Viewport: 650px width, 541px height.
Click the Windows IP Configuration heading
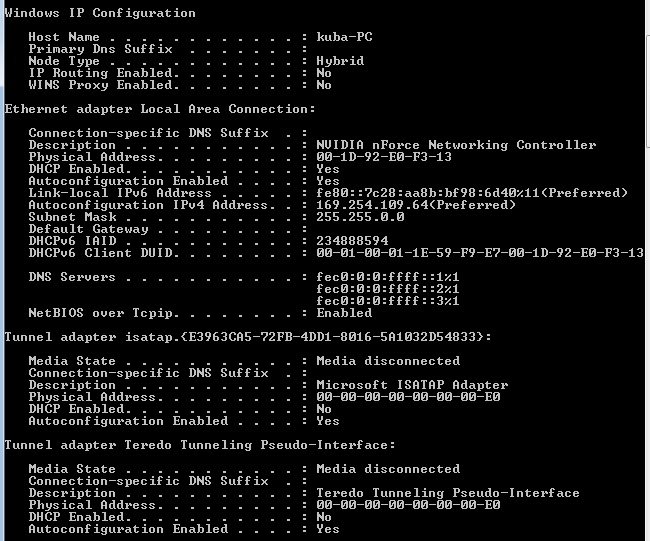click(x=100, y=13)
